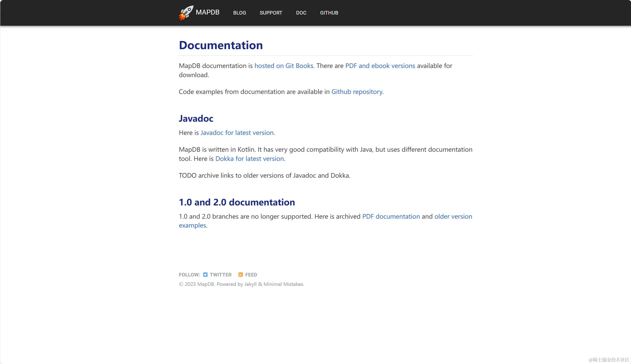Image resolution: width=631 pixels, height=364 pixels.
Task: Open 'Dokka for latest version' link
Action: point(250,159)
